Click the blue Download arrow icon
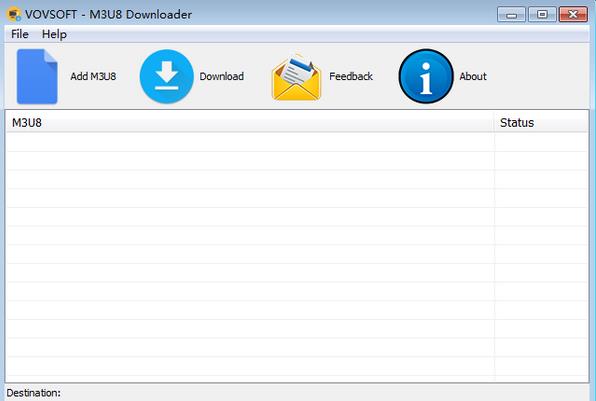The image size is (596, 401). click(166, 76)
